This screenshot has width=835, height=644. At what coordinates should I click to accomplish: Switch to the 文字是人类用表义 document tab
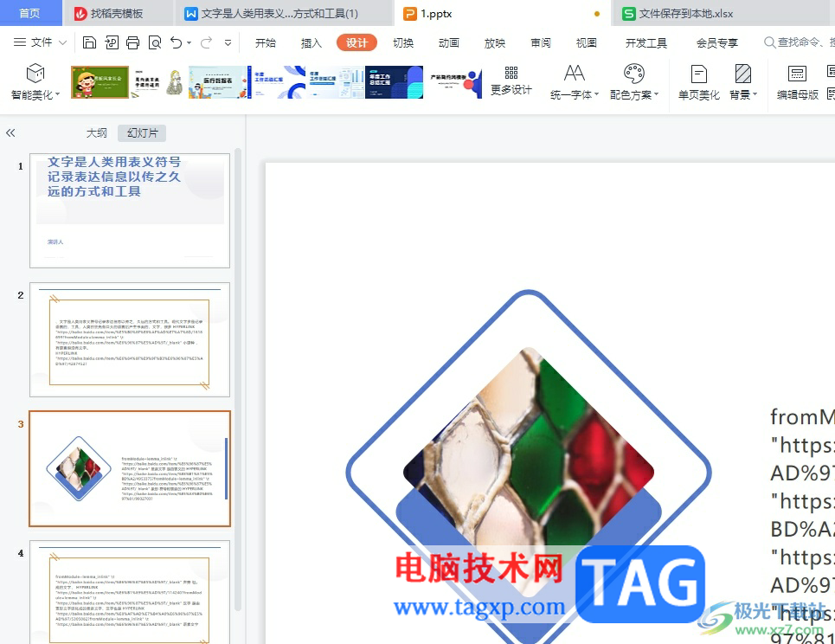point(284,13)
